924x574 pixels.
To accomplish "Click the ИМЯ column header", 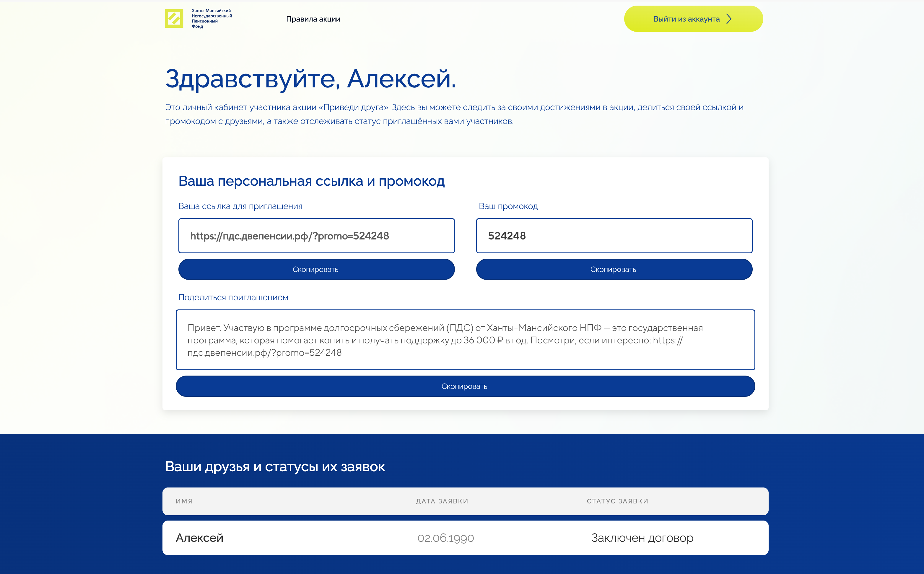I will pos(184,501).
